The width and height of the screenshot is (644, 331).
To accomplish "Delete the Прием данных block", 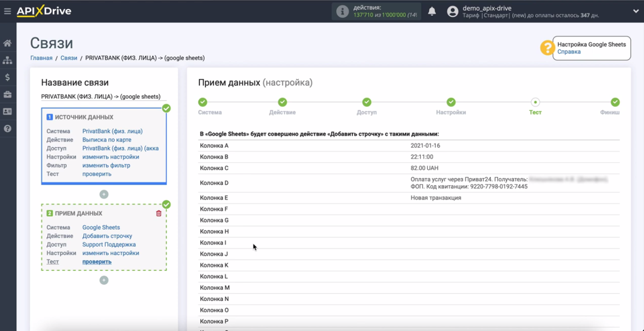I will click(159, 214).
